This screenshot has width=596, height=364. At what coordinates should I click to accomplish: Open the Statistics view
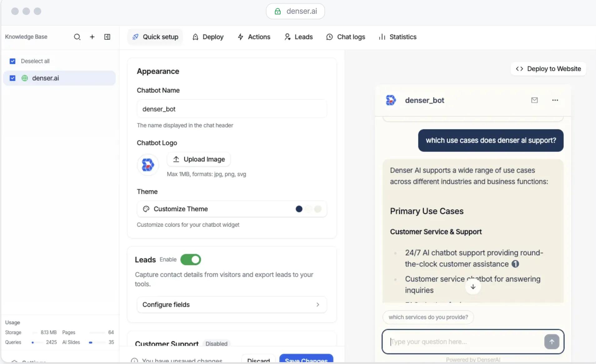[397, 37]
